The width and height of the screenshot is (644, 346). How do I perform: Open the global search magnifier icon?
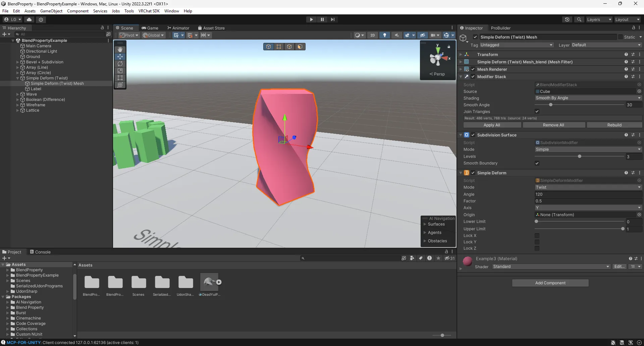579,19
